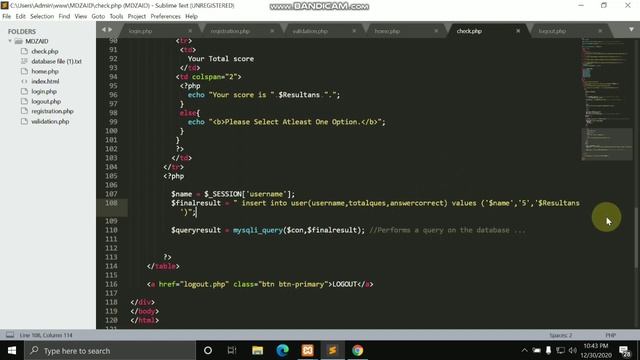Open the Project menu
640x360 pixels.
pos(137,16)
